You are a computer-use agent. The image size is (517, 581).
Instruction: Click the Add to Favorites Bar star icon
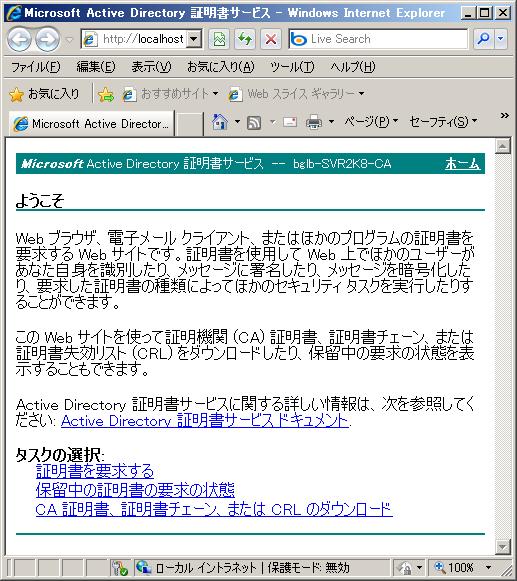[x=106, y=94]
